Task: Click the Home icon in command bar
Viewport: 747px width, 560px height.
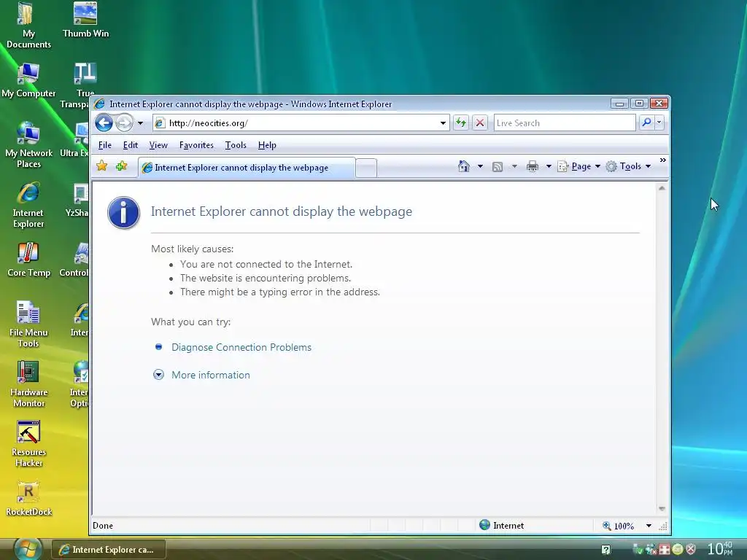Action: [x=463, y=166]
